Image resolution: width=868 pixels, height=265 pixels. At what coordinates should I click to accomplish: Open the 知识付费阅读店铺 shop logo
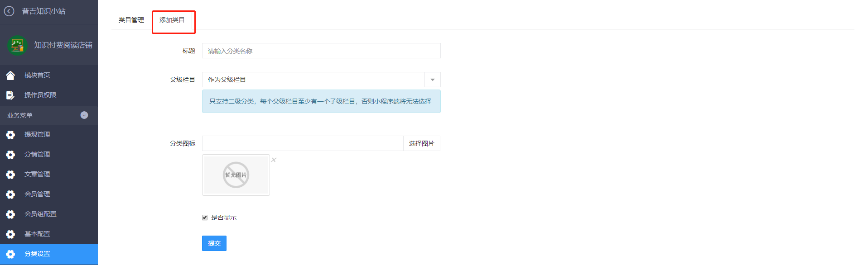(x=17, y=45)
